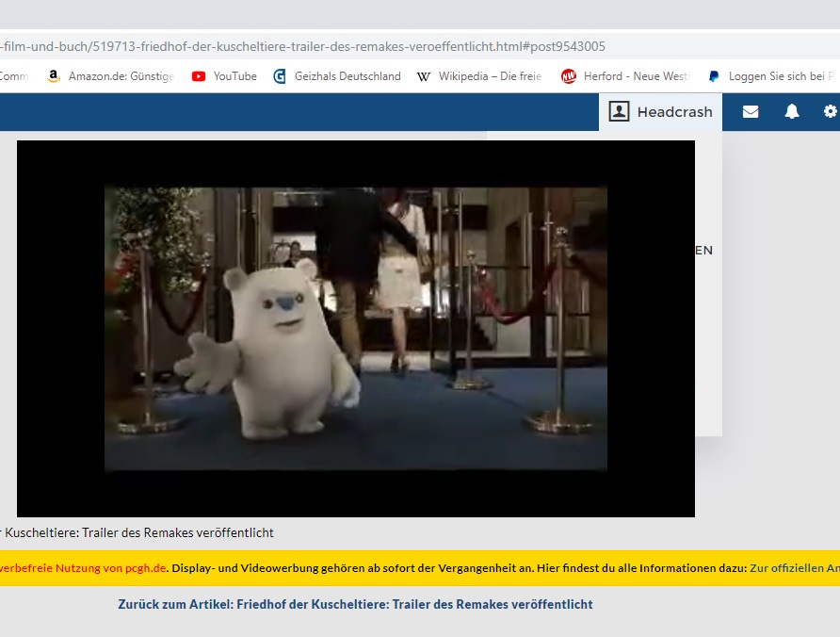Click the polar bear mascot video image
The image size is (840, 637).
coord(356,329)
